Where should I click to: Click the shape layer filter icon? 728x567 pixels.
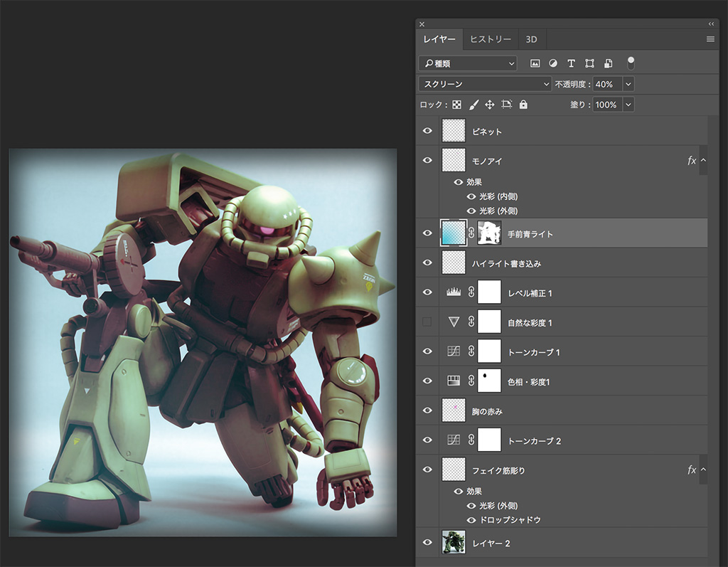(x=589, y=63)
